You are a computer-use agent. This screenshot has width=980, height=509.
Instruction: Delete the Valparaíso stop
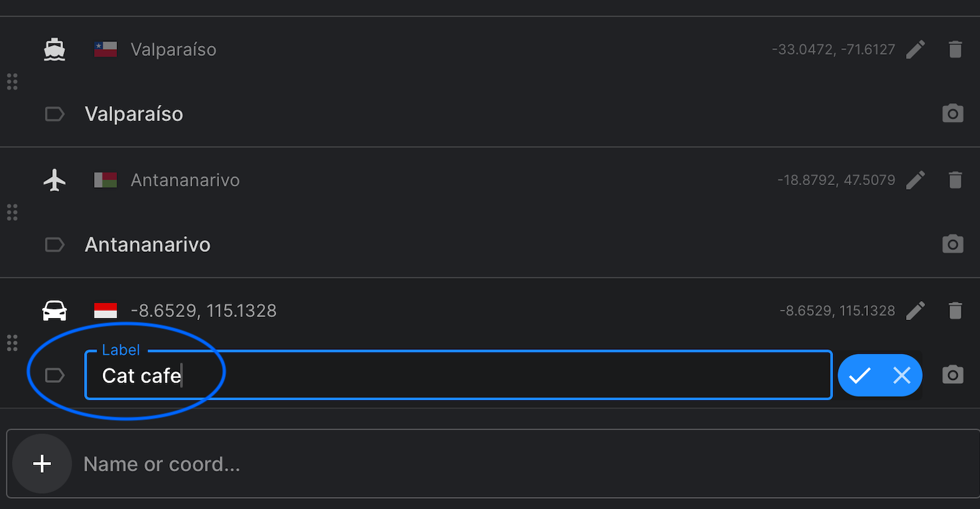click(x=955, y=50)
